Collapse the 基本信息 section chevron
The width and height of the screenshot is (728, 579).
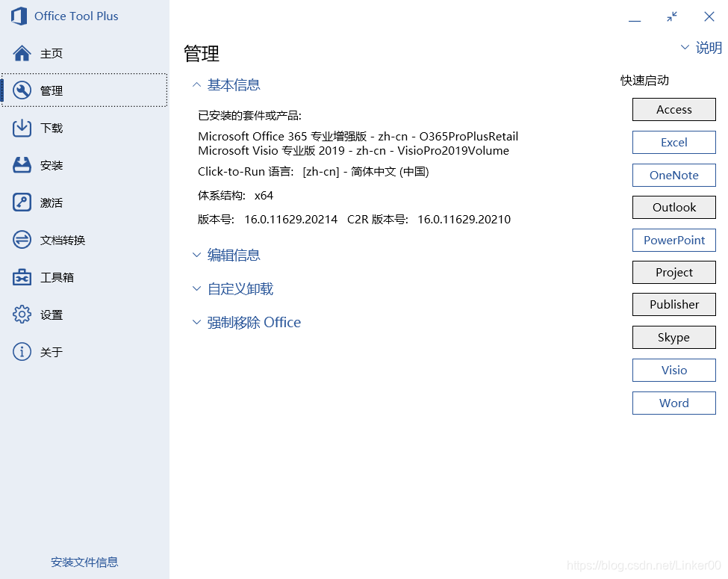(x=196, y=84)
